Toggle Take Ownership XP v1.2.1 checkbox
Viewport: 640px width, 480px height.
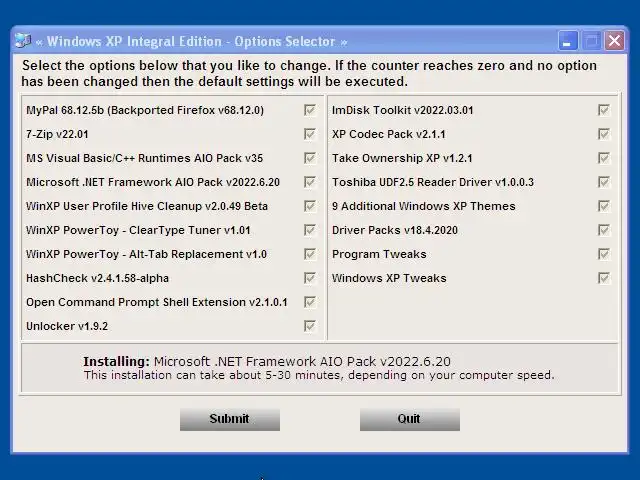(x=604, y=158)
